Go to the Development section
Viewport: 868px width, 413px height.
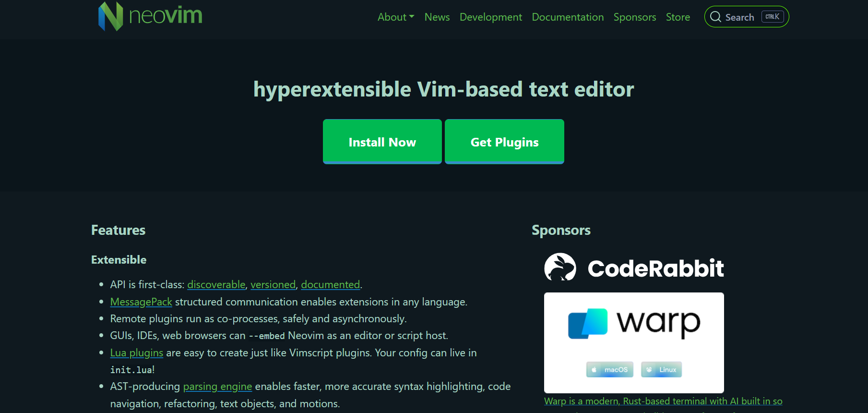491,17
